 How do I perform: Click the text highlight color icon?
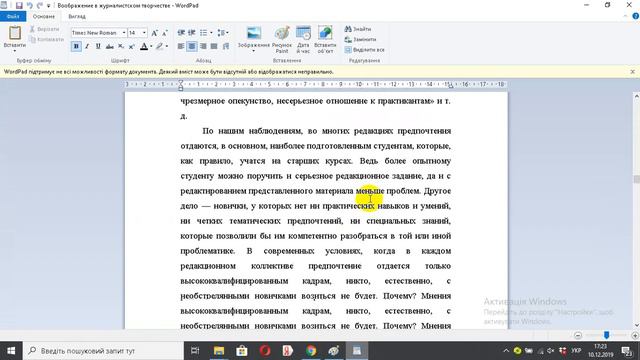[160, 47]
